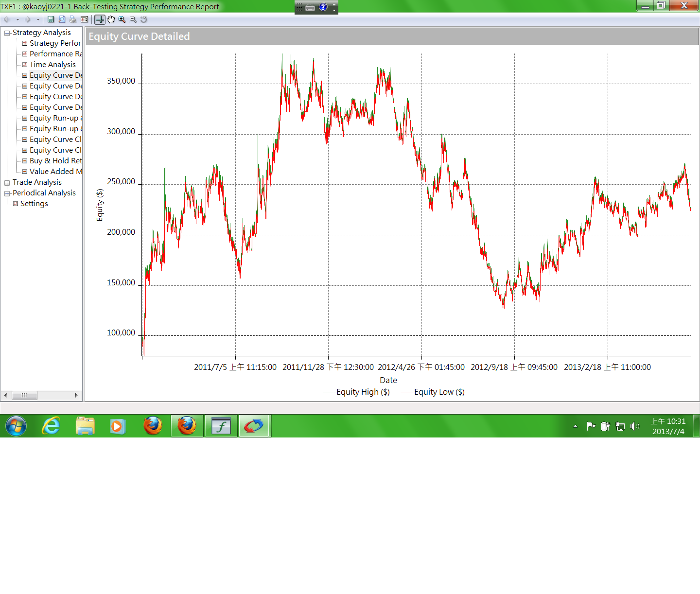This screenshot has height=594, width=700.
Task: Select the Periodical Analysis tree label
Action: pos(44,193)
